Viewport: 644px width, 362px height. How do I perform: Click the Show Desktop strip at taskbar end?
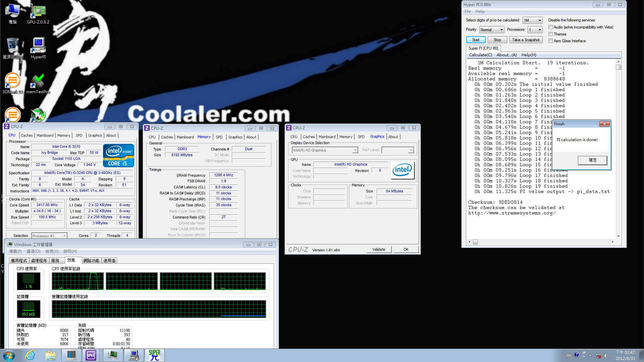coord(641,355)
